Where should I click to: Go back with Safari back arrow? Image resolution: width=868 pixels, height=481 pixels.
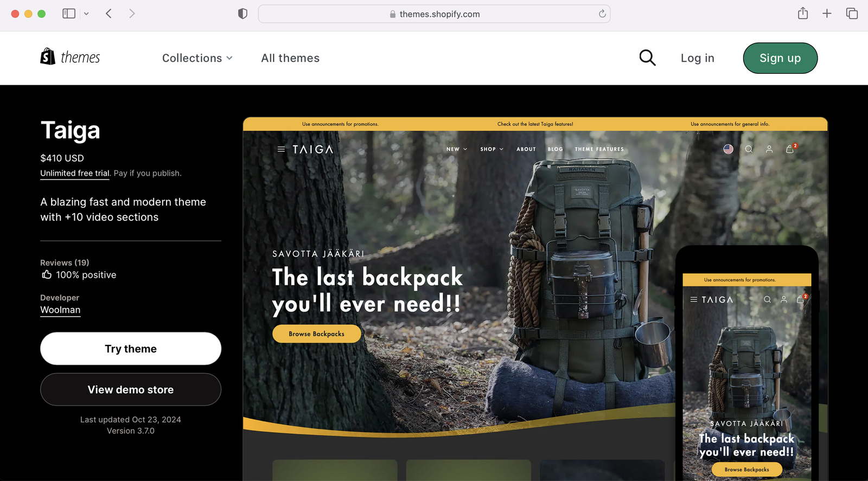pos(108,14)
